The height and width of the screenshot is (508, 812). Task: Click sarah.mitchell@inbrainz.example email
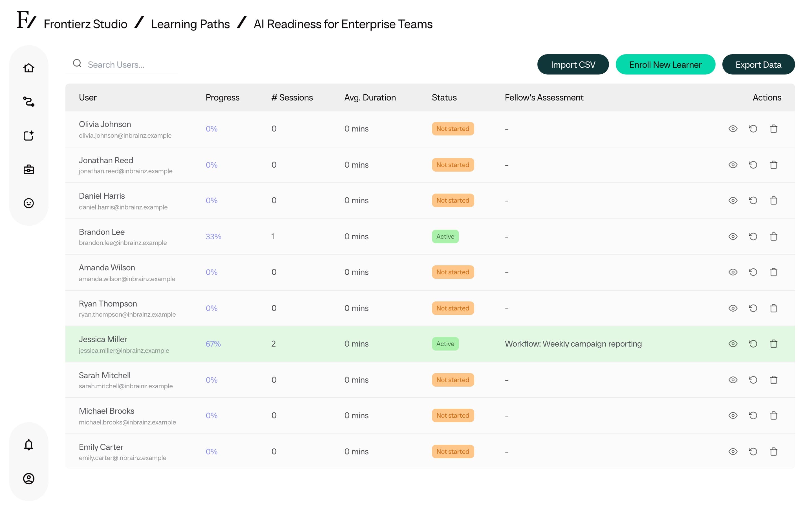(x=126, y=386)
